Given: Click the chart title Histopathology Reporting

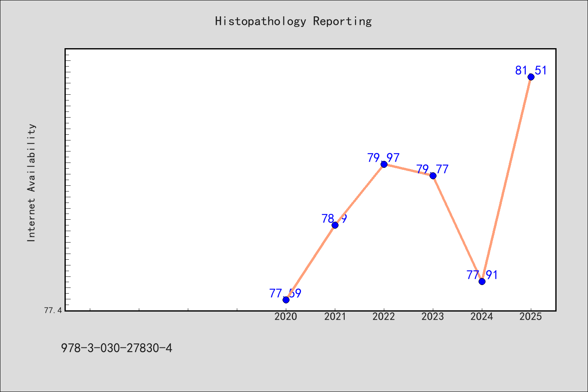Looking at the screenshot, I should pyautogui.click(x=294, y=21).
